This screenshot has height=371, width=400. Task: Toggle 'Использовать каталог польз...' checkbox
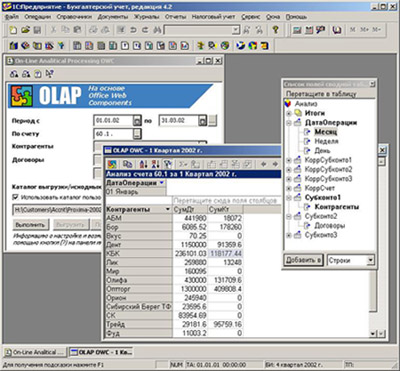[x=15, y=197]
